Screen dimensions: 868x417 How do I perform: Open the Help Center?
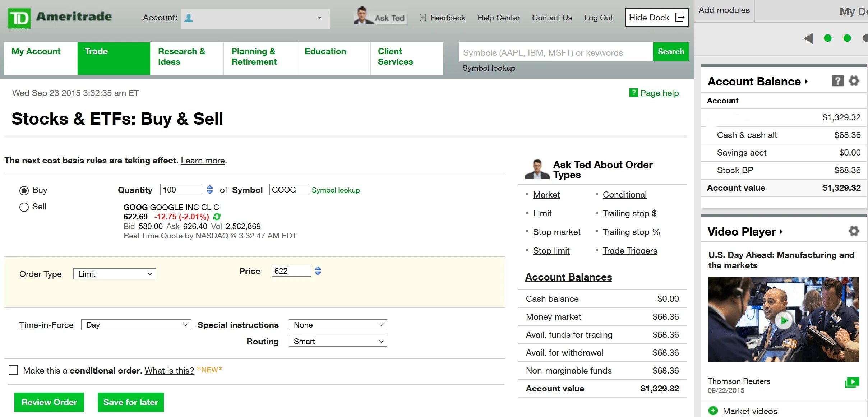click(x=498, y=18)
